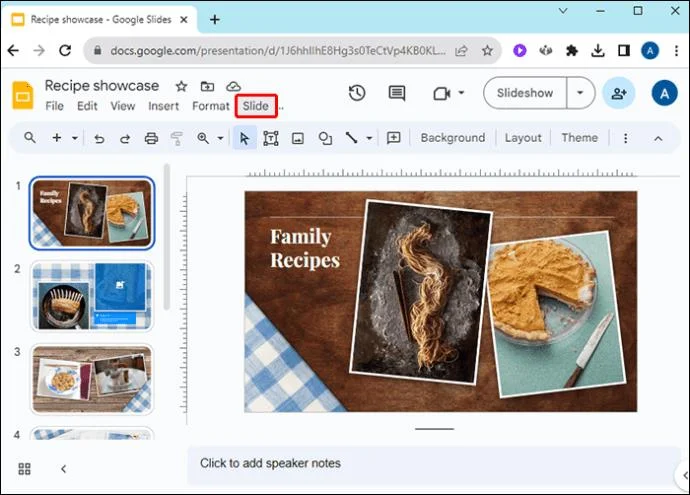Click the insert image toolbar icon

coord(298,138)
